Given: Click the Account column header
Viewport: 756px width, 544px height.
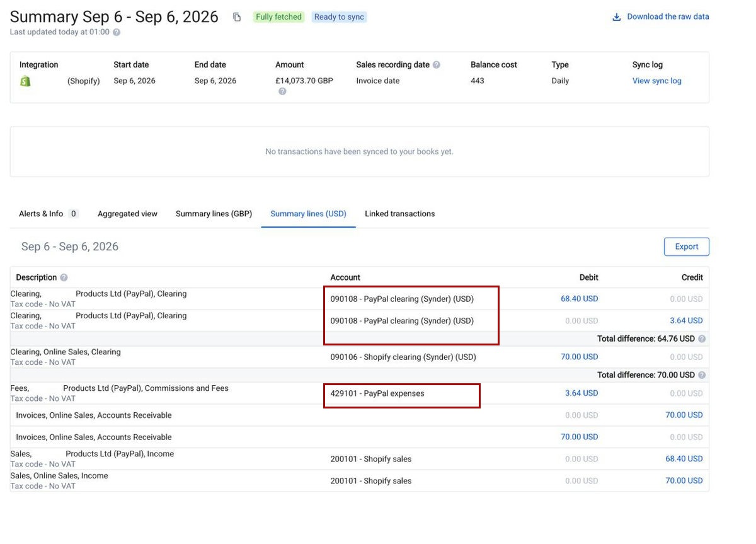Looking at the screenshot, I should pos(345,277).
